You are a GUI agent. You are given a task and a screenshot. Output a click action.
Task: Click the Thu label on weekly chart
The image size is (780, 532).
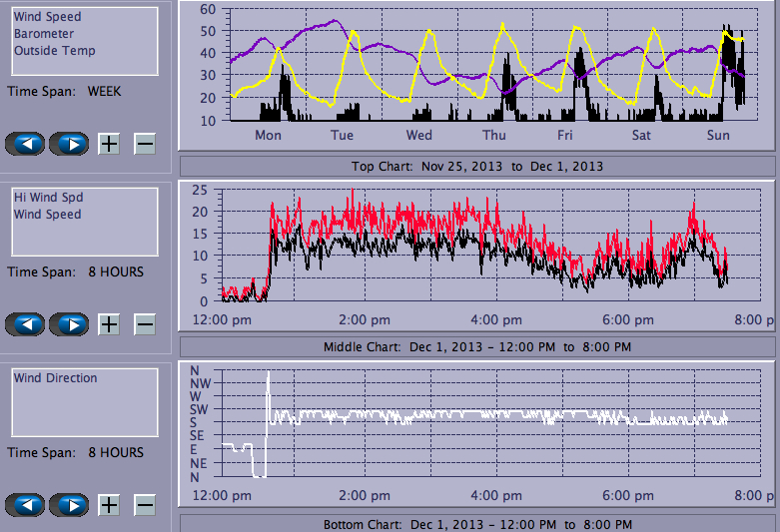pyautogui.click(x=493, y=136)
